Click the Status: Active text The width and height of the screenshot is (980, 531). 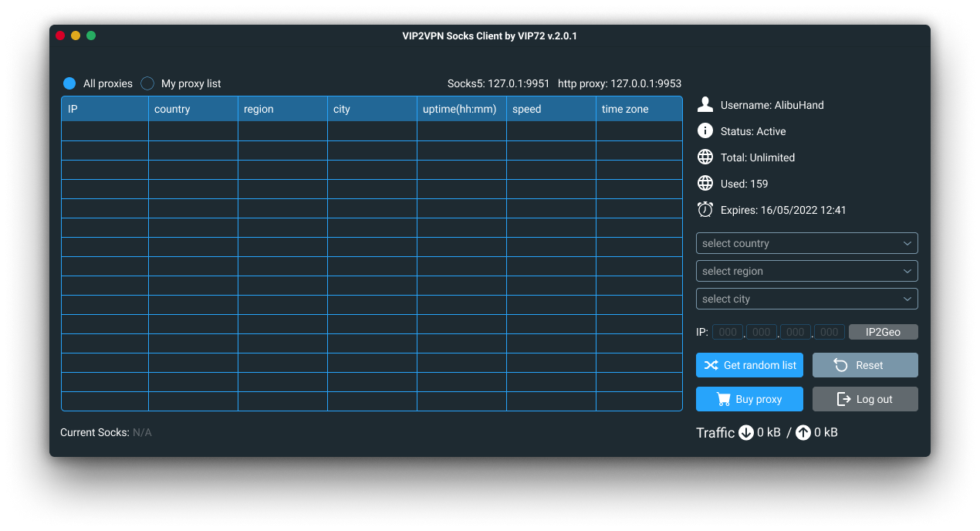click(x=753, y=131)
